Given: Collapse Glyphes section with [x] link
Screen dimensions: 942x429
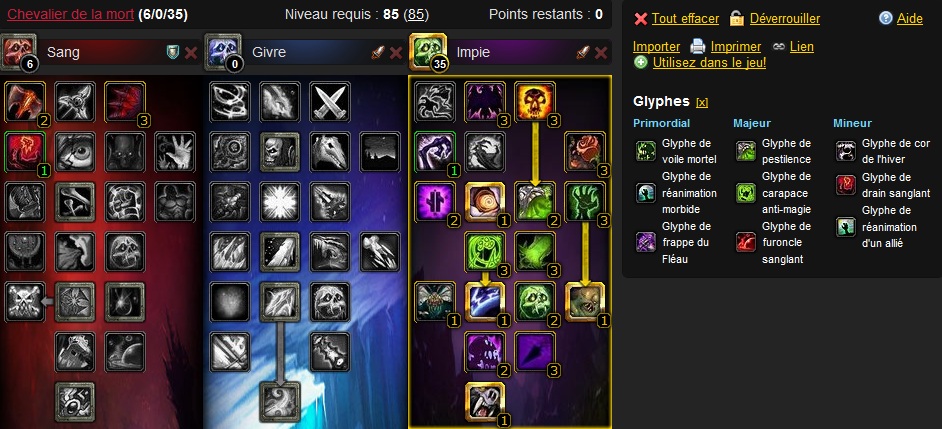Looking at the screenshot, I should pos(702,103).
